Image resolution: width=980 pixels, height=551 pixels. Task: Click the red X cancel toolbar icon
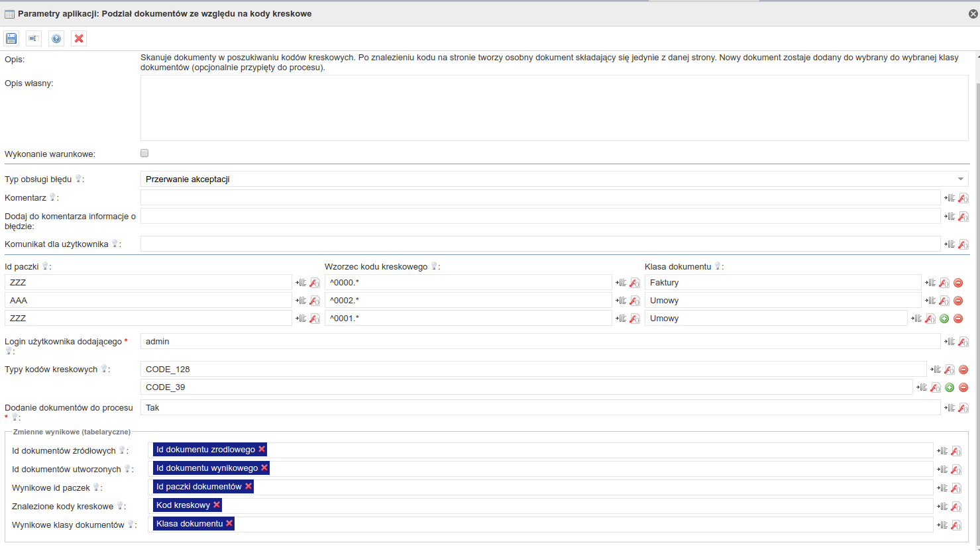click(79, 38)
